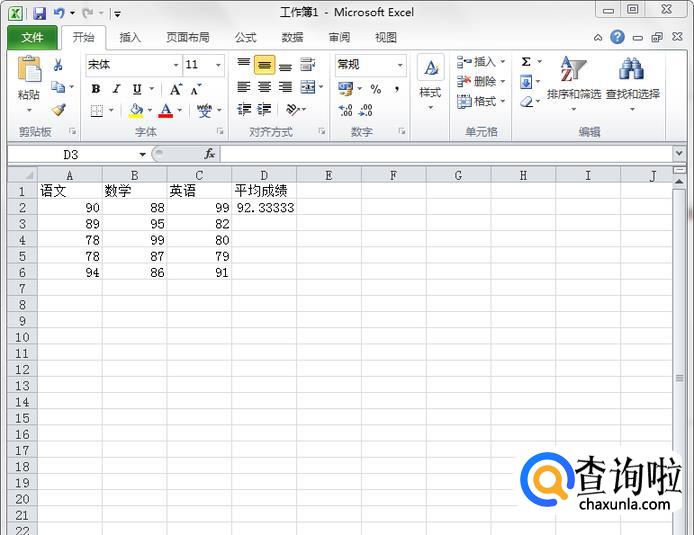694x535 pixels.
Task: Apply percent style format
Action: coord(376,89)
